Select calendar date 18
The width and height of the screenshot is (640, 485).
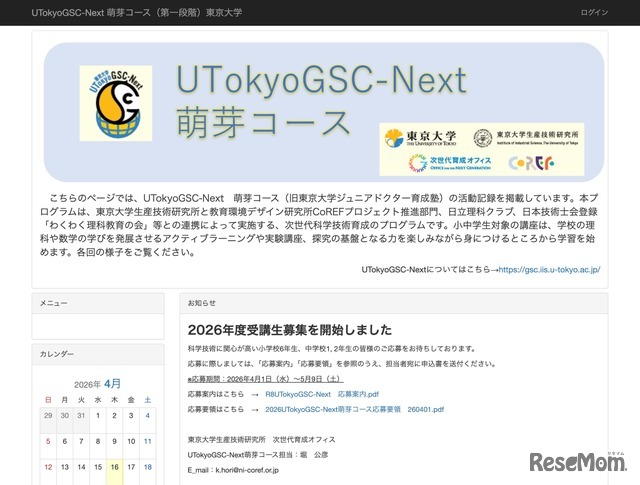(x=148, y=467)
